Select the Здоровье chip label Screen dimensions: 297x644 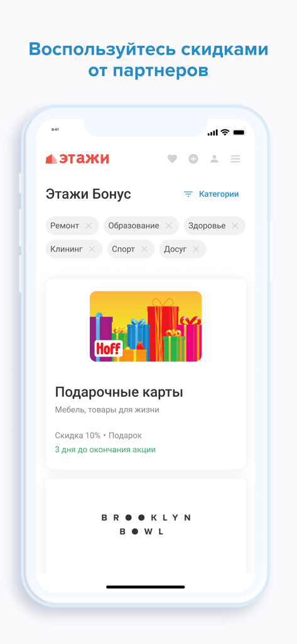click(207, 226)
